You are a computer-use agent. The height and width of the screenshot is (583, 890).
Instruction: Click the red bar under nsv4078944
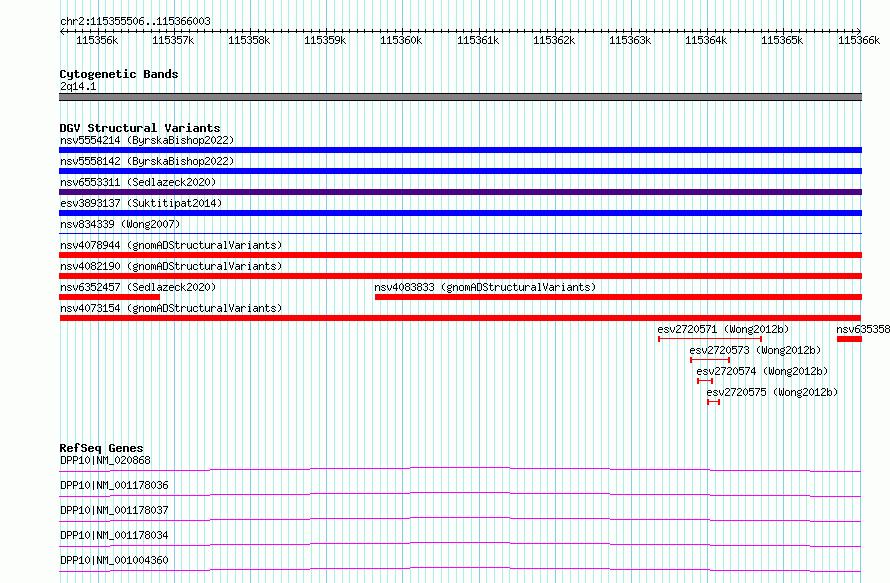coord(460,255)
